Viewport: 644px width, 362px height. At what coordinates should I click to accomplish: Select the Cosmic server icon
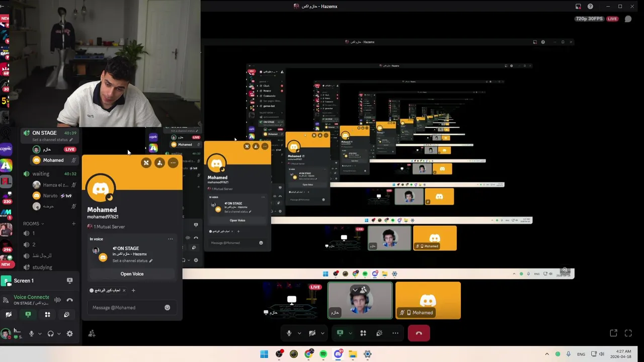pos(6,149)
